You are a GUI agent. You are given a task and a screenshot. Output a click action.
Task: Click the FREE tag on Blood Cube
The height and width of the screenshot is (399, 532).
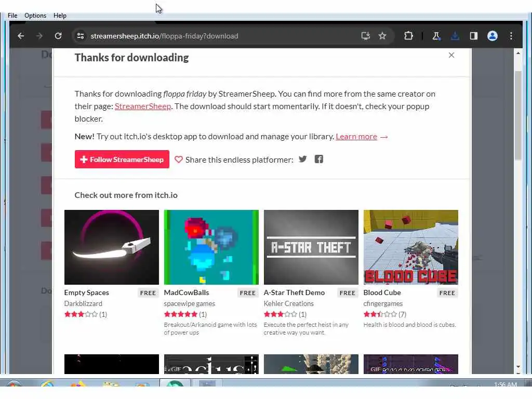[447, 293]
